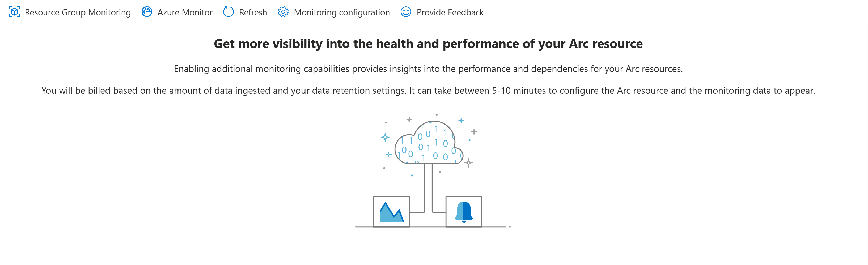
Task: Click the 'Get more visibility' heading
Action: tap(428, 44)
